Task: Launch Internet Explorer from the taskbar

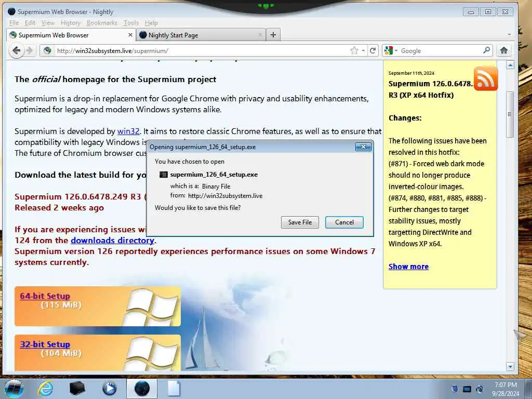Action: click(x=46, y=389)
